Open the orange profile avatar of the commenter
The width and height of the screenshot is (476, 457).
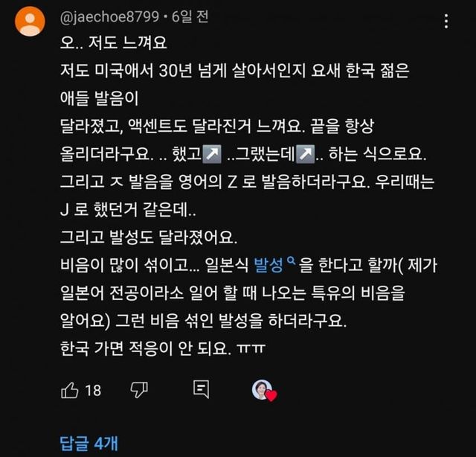pos(30,22)
